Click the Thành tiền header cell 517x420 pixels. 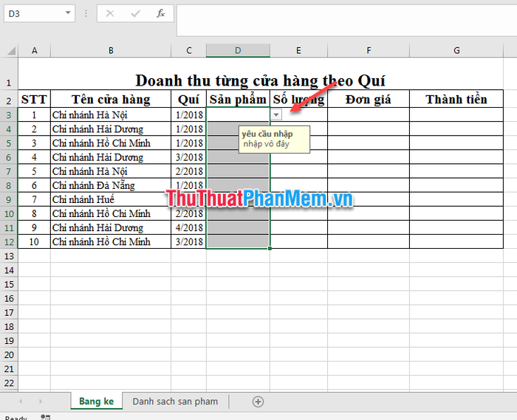click(x=456, y=99)
